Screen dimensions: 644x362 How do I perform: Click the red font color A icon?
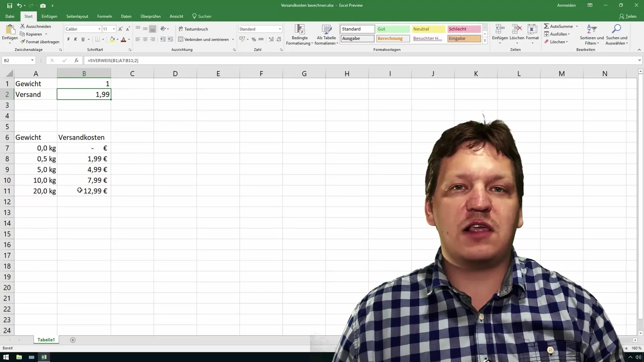(123, 39)
